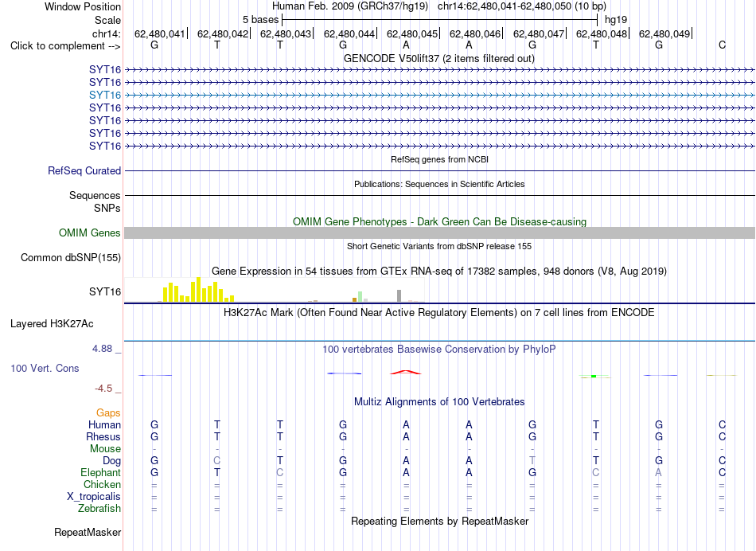
Task: Click position marker 62,480,045
Action: click(x=412, y=33)
